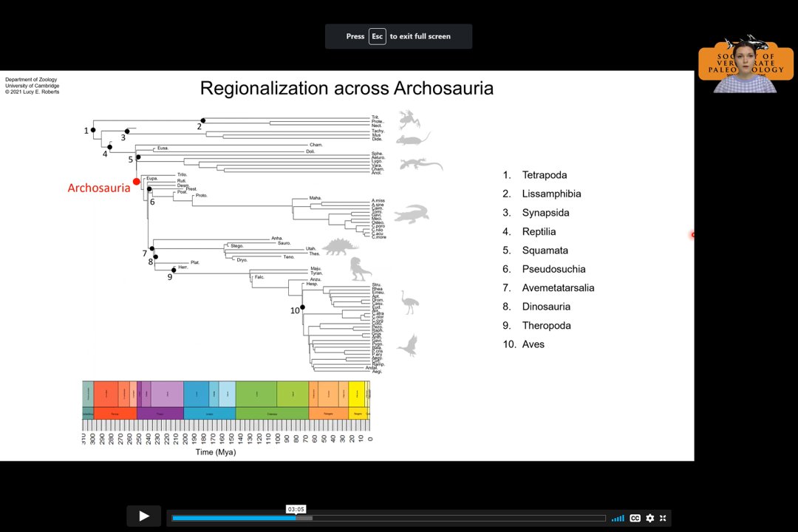Image resolution: width=798 pixels, height=532 pixels.
Task: Click the ostrich silhouette
Action: point(409,302)
